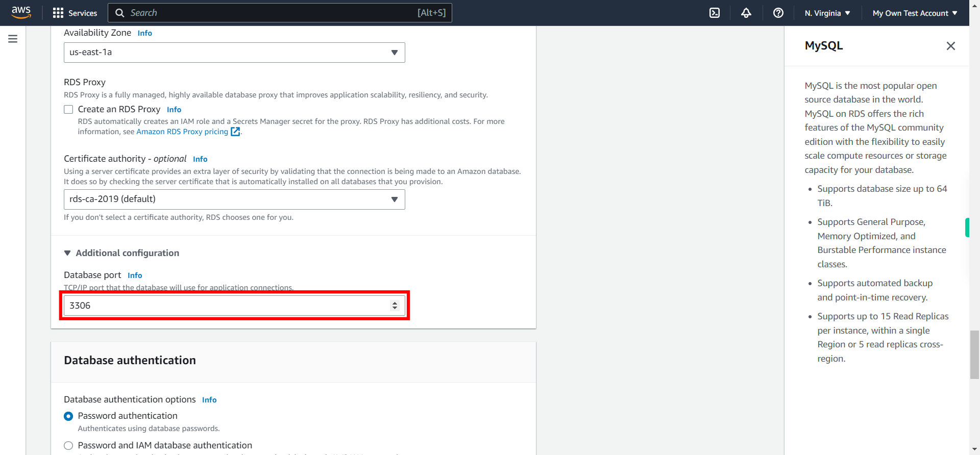Open Info link for Database port
The width and height of the screenshot is (980, 455).
[135, 275]
